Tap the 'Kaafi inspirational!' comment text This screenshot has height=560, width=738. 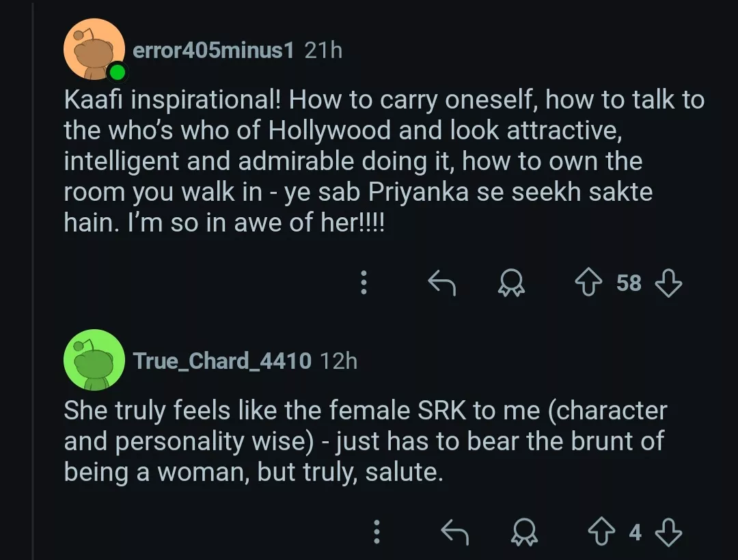(x=383, y=160)
